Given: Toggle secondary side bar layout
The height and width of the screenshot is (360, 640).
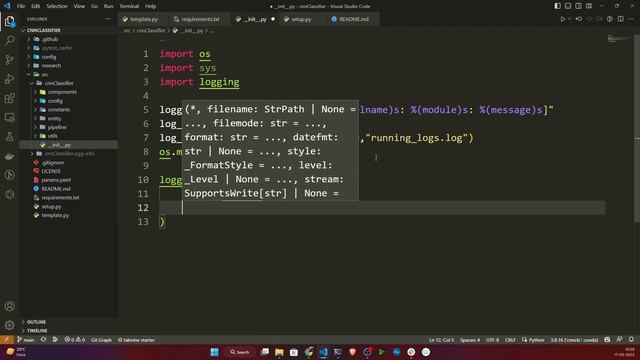Looking at the screenshot, I should point(578,6).
